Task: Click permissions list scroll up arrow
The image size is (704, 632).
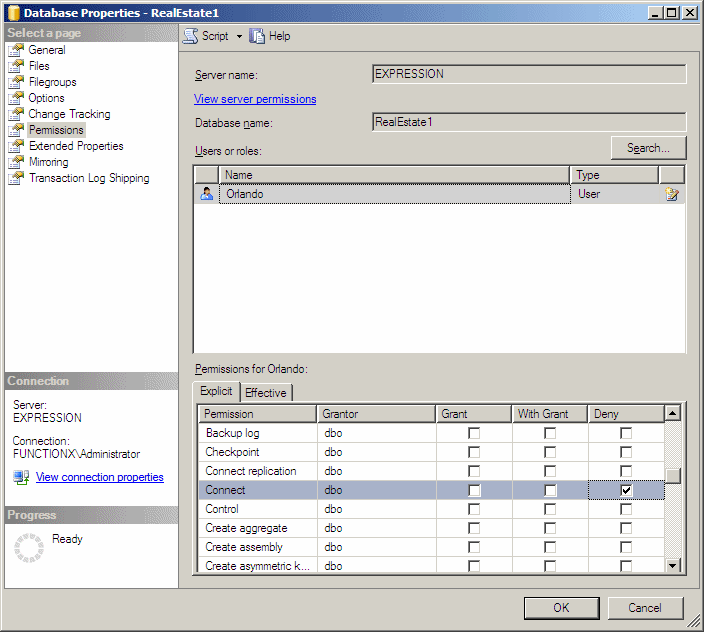Action: click(673, 413)
